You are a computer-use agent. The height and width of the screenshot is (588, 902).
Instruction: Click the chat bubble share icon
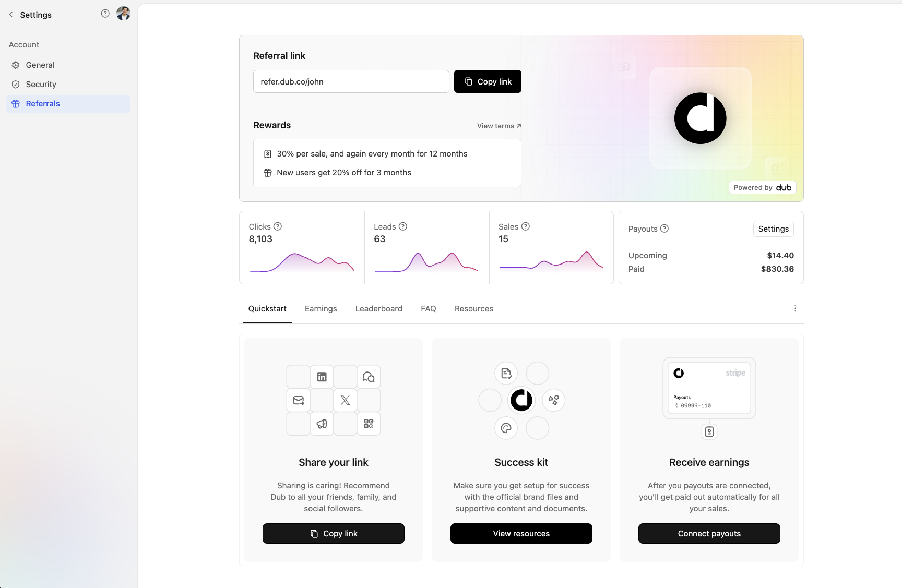coord(369,376)
